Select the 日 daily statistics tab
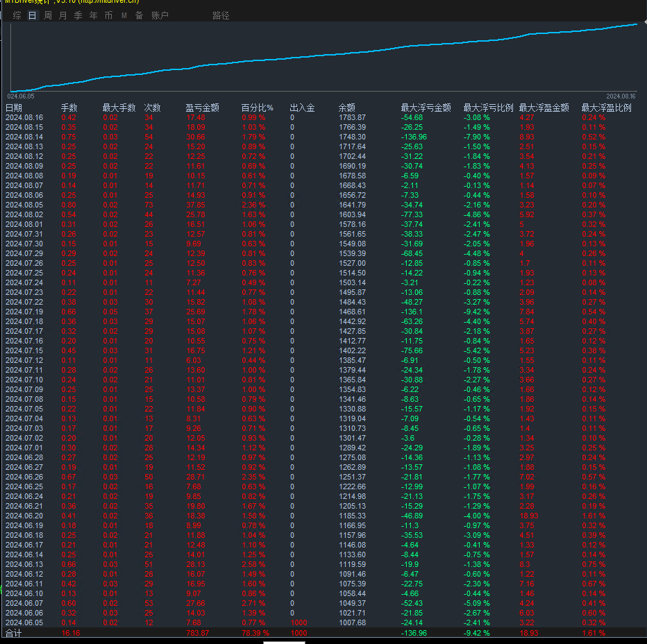The image size is (647, 644). (x=33, y=15)
